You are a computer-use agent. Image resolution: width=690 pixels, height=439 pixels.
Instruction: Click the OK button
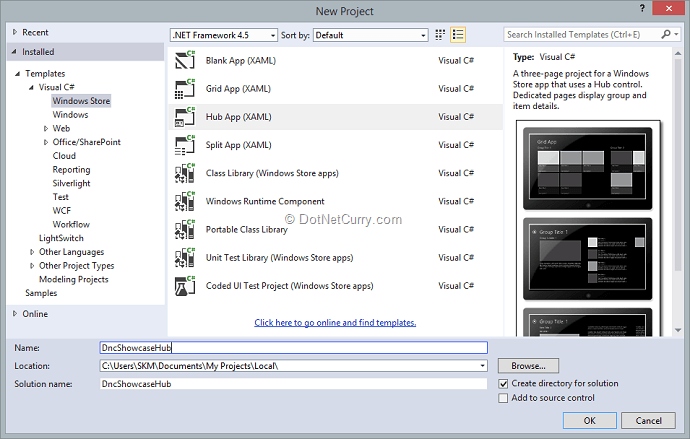(x=590, y=421)
